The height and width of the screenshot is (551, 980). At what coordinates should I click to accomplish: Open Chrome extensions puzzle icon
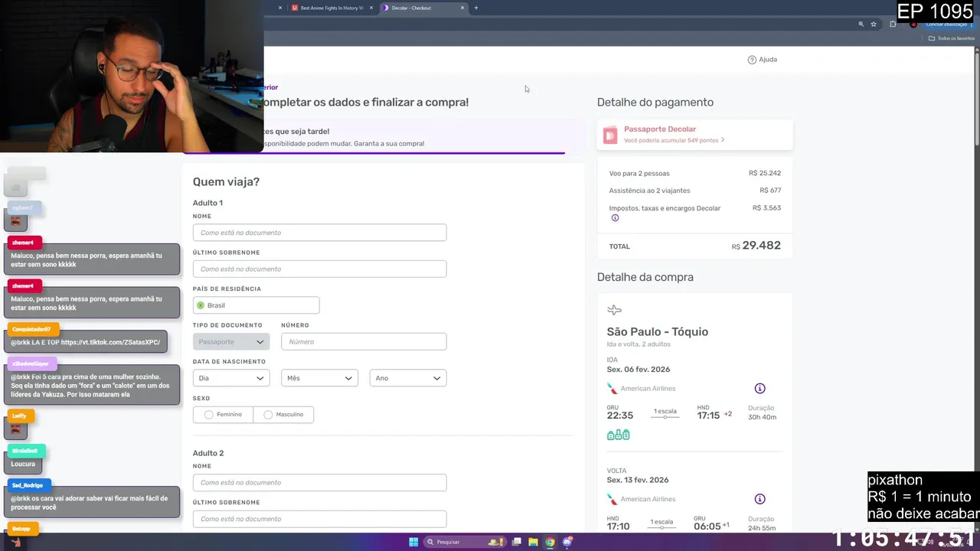click(x=893, y=24)
